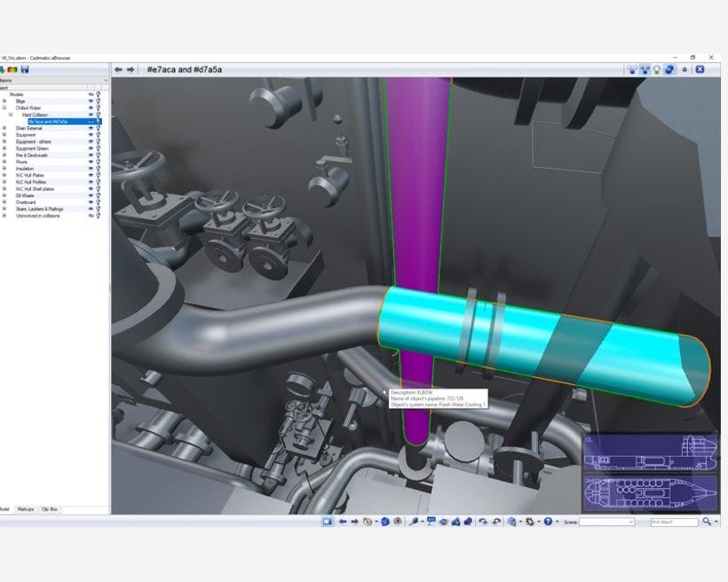Toggle the eye visibility for Chilled Water
The height and width of the screenshot is (582, 728).
(x=91, y=107)
